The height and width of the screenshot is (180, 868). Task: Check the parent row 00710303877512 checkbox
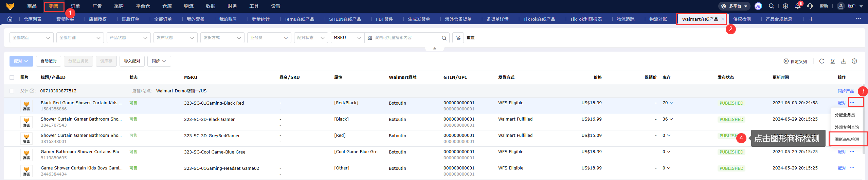[x=12, y=91]
